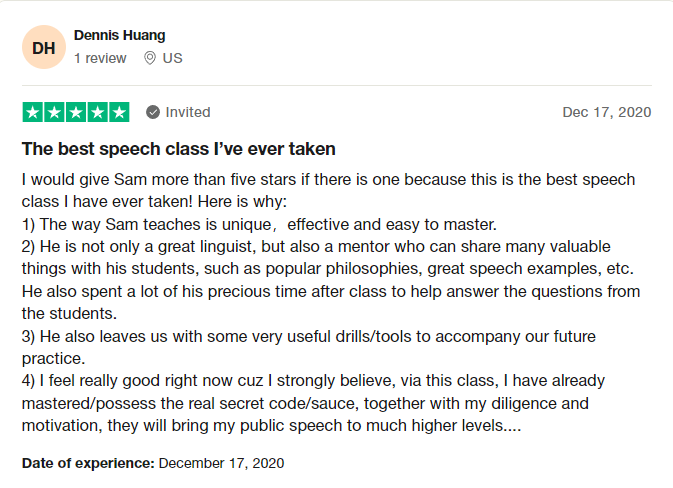Click the "1 review" count text
Screen dimensions: 673x488
pyautogui.click(x=100, y=58)
